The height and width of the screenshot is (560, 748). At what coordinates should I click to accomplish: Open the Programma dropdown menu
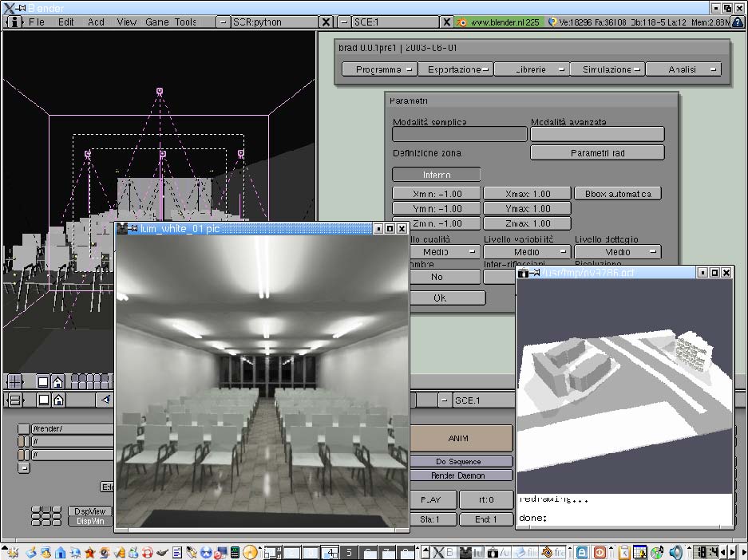click(x=379, y=69)
